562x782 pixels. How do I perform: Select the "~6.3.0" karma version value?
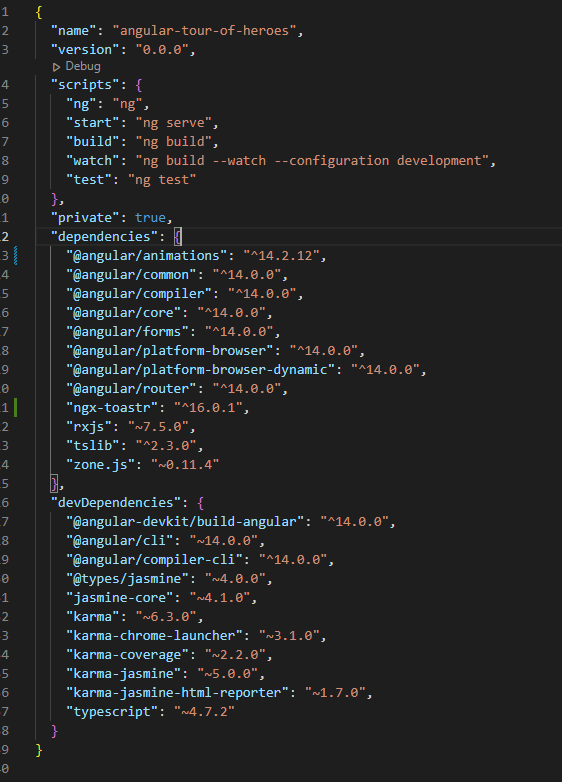click(x=166, y=616)
